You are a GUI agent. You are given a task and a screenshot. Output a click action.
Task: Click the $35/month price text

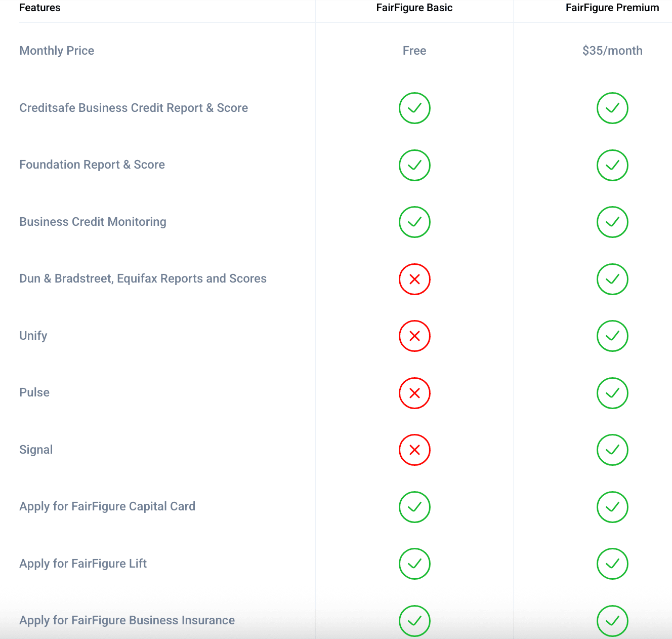pyautogui.click(x=612, y=51)
